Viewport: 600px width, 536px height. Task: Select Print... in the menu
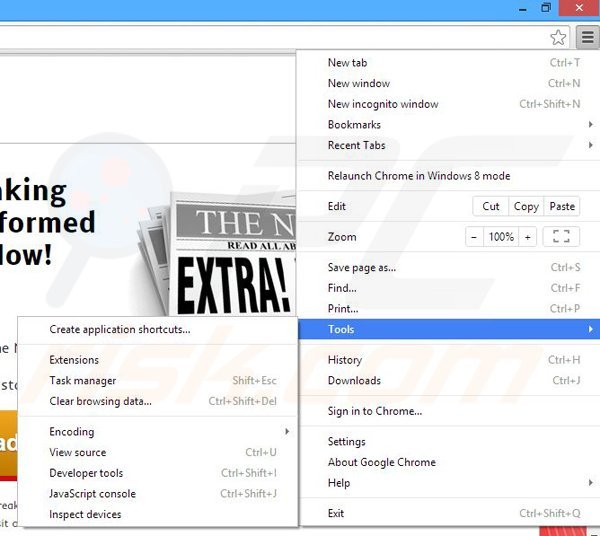tap(449, 308)
